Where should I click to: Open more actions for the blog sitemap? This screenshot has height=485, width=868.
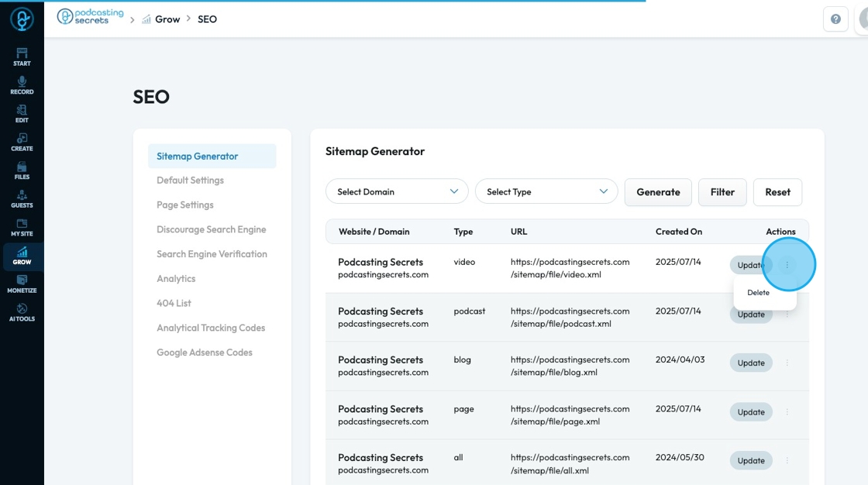pos(787,363)
